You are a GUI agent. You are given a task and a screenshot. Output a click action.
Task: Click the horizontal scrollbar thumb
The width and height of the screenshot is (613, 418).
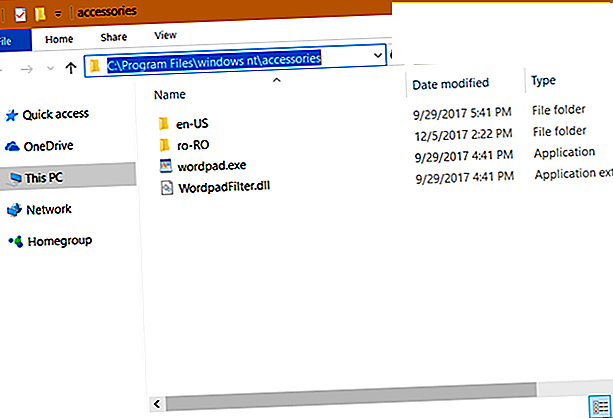(x=351, y=396)
